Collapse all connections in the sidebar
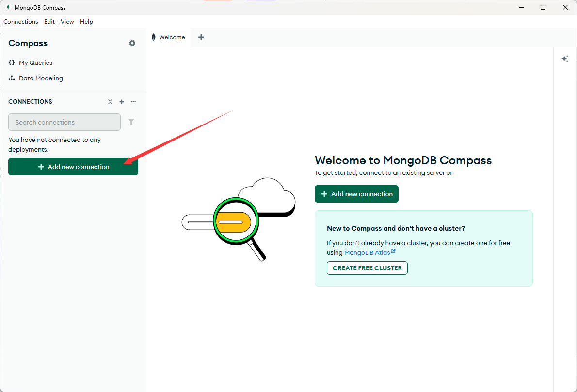 [x=110, y=102]
